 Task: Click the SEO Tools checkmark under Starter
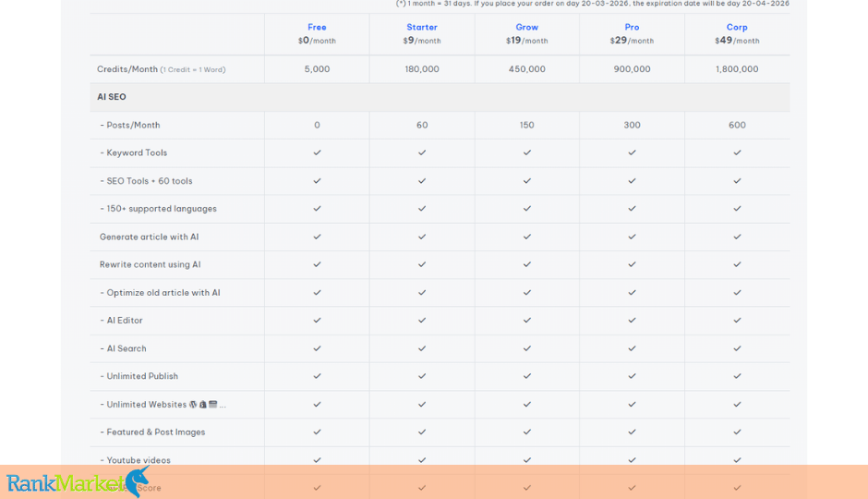422,180
